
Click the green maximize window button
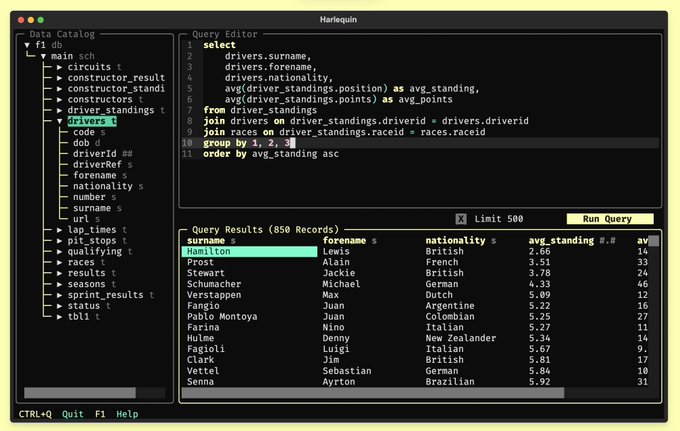point(40,20)
